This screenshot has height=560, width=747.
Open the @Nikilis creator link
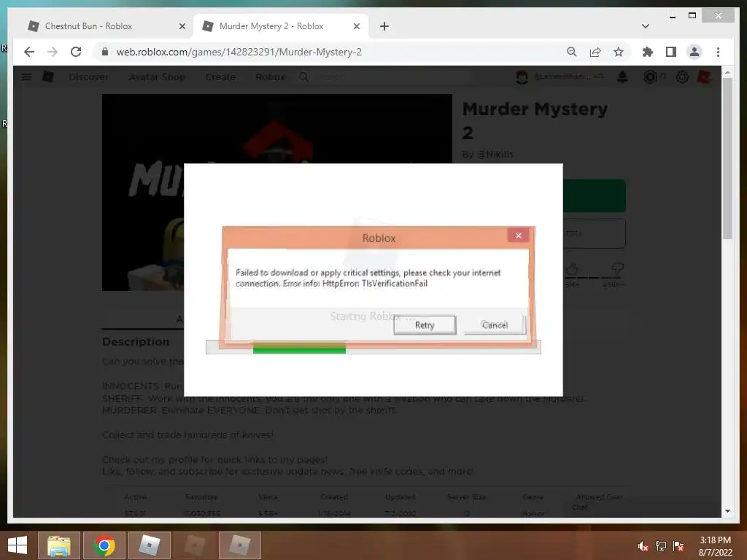pyautogui.click(x=495, y=155)
